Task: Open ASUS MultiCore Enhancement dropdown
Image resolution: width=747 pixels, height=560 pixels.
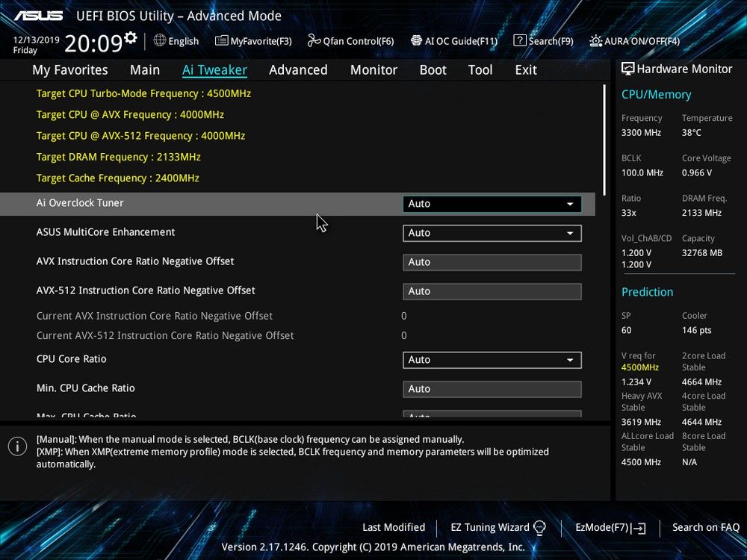Action: coord(492,233)
